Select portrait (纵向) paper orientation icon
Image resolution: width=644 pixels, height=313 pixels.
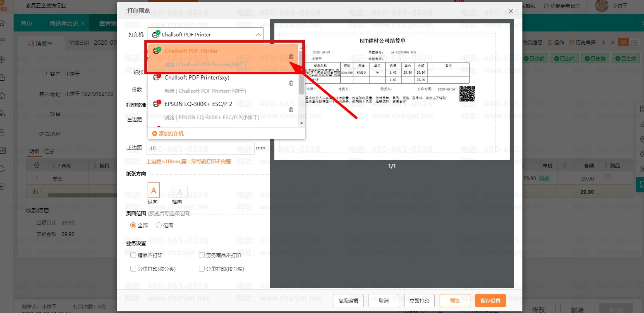click(x=153, y=191)
